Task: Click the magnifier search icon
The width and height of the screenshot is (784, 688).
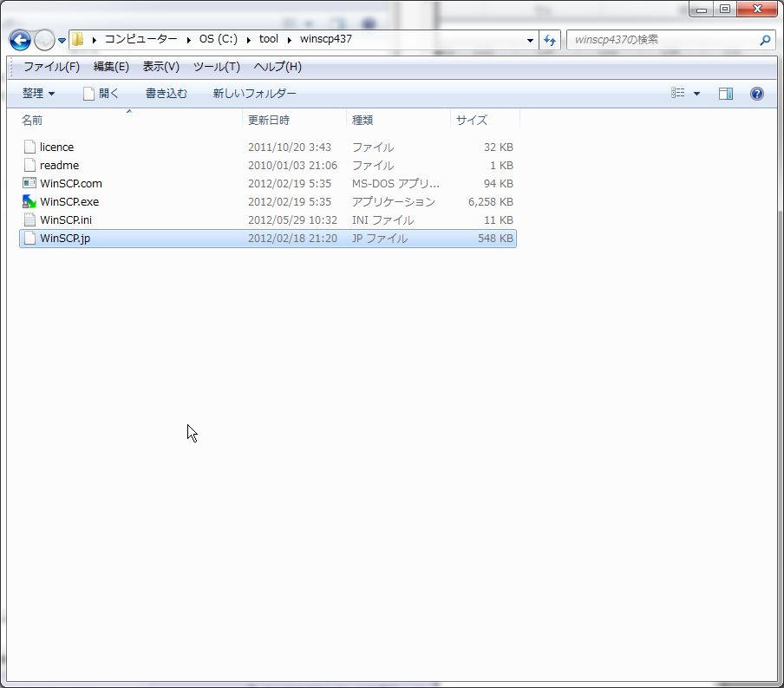Action: (765, 40)
